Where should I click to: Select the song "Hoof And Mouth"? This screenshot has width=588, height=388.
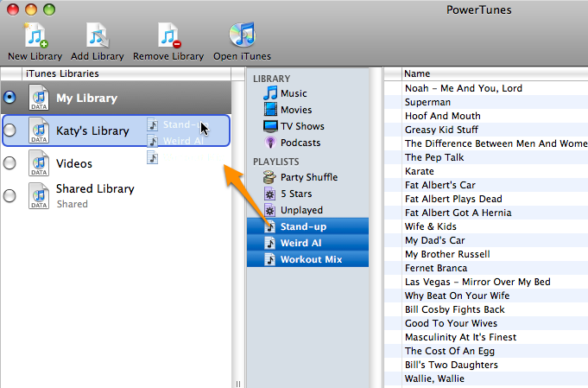point(442,116)
